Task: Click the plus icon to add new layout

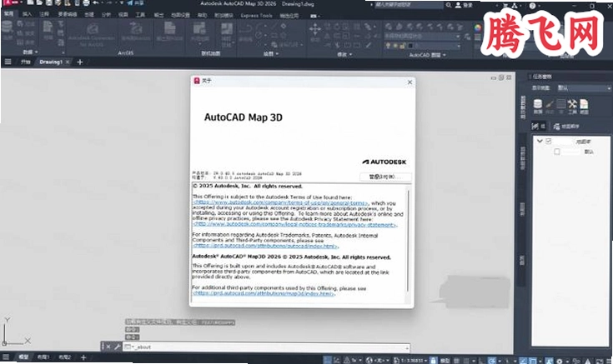Action: pos(83,357)
